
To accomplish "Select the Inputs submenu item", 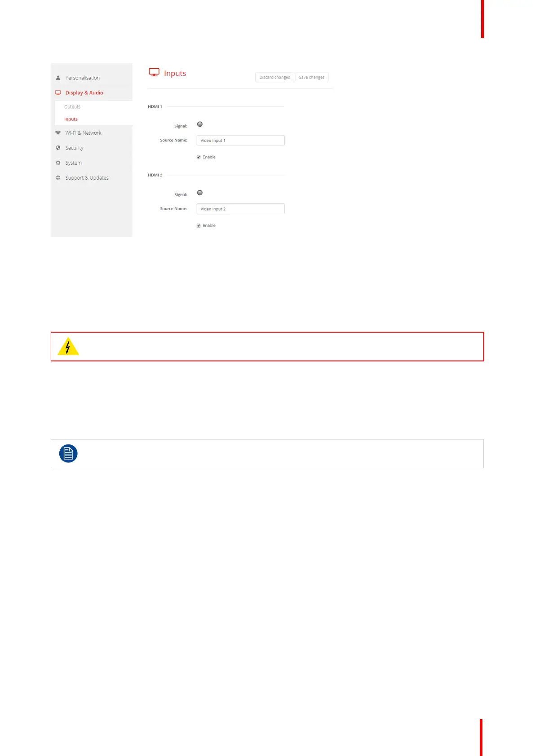I will coord(71,119).
